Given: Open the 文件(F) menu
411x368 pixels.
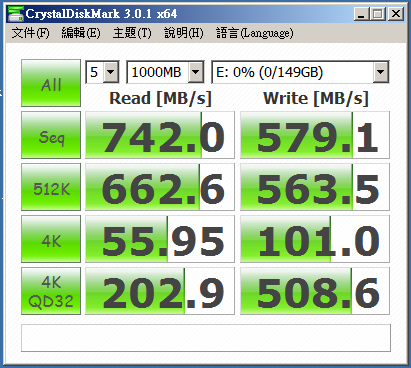Looking at the screenshot, I should [30, 33].
